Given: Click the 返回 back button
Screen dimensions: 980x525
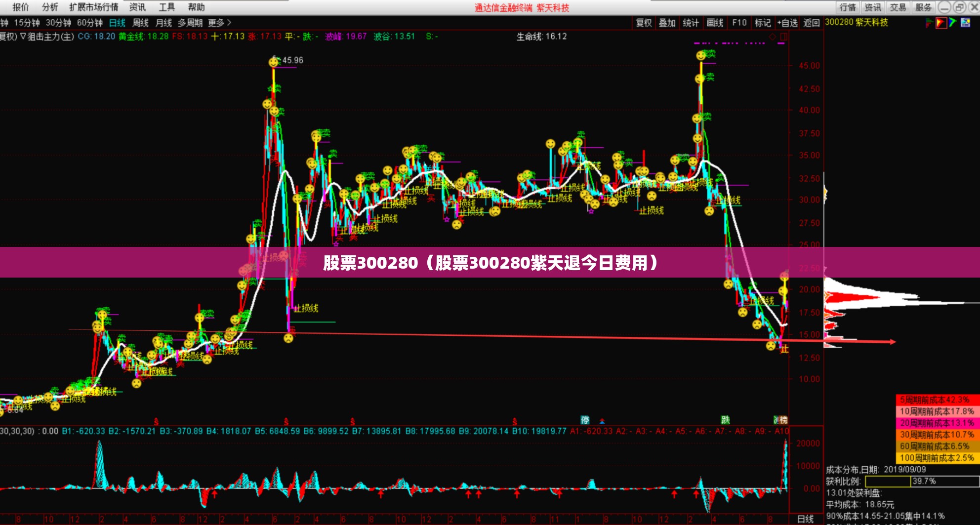Looking at the screenshot, I should [x=812, y=23].
